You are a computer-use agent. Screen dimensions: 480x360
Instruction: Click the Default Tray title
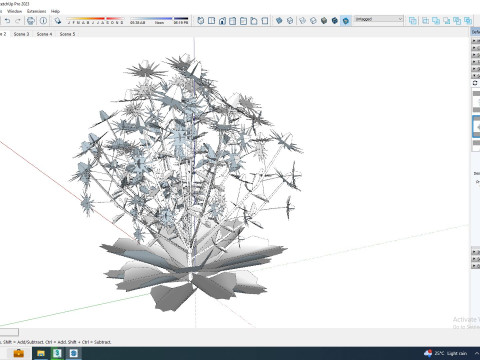[476, 32]
